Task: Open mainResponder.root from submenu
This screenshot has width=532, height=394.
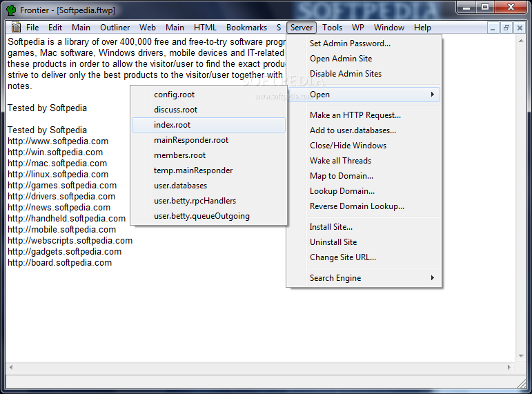Action: (x=208, y=140)
